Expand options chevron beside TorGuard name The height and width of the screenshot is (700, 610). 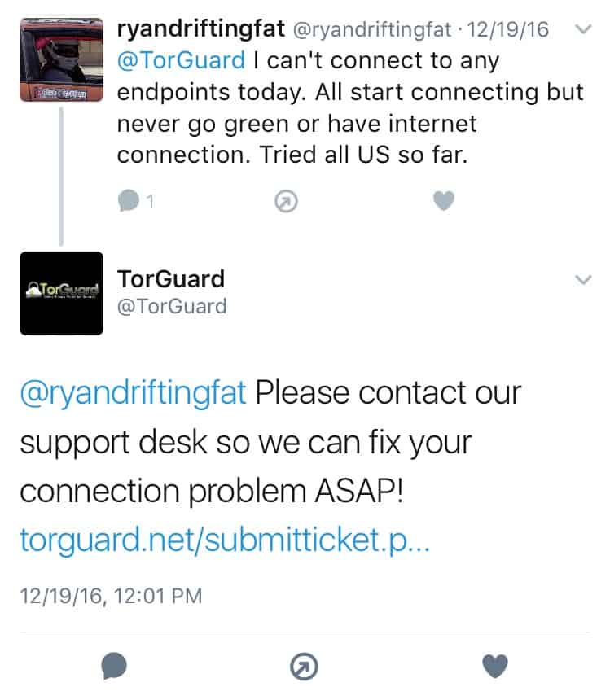click(583, 280)
